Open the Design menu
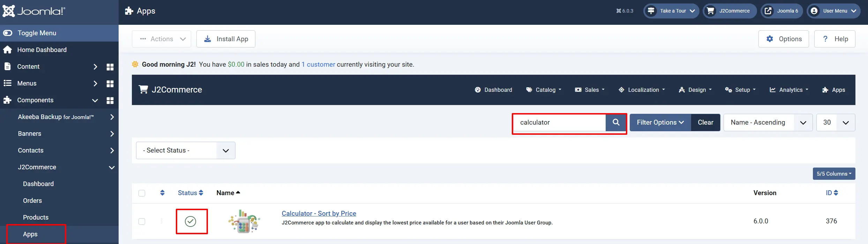 (695, 90)
